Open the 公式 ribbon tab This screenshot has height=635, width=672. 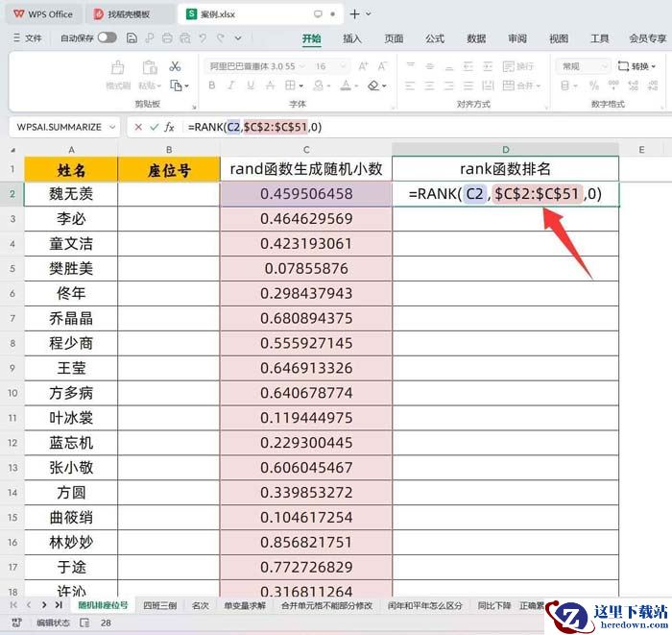435,38
